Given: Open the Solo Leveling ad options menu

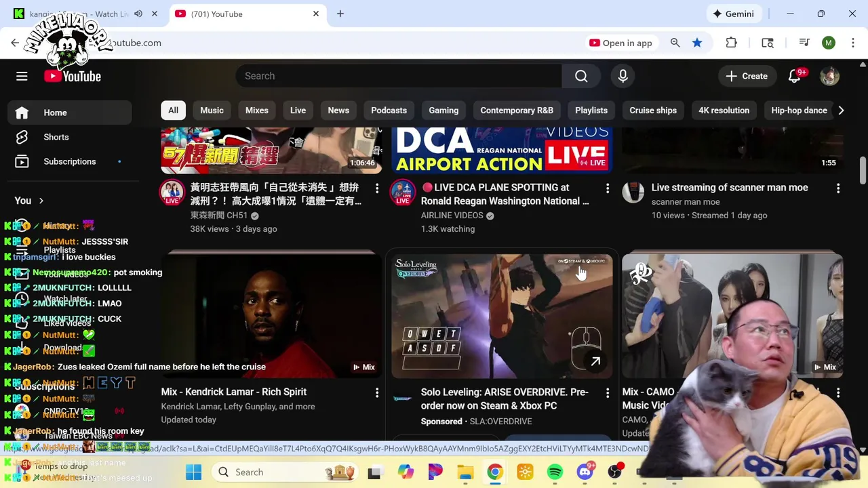Looking at the screenshot, I should click(608, 392).
